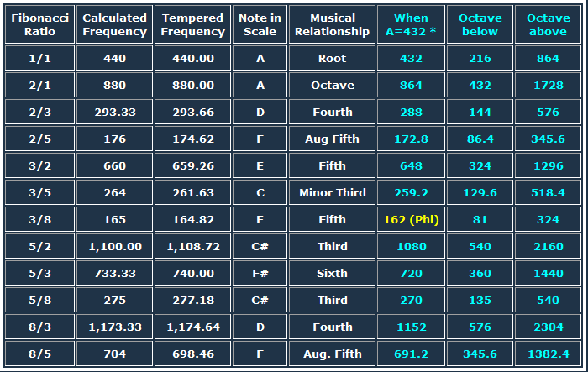Select the 86.4 octave below cell

(480, 139)
